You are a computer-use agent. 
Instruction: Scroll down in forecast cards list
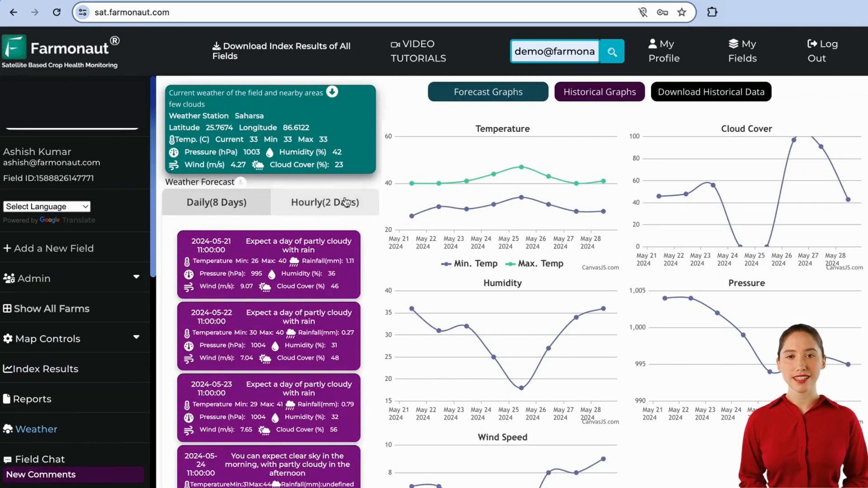[269, 357]
